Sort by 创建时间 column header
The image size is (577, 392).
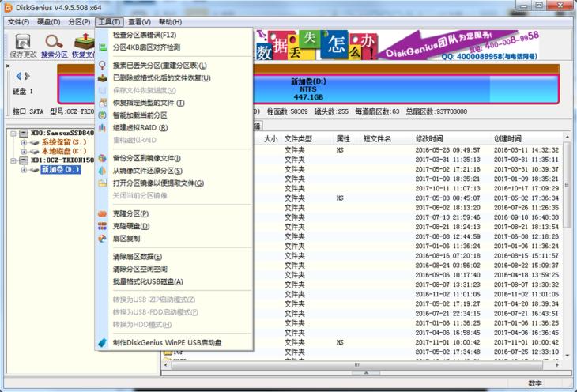coord(507,139)
